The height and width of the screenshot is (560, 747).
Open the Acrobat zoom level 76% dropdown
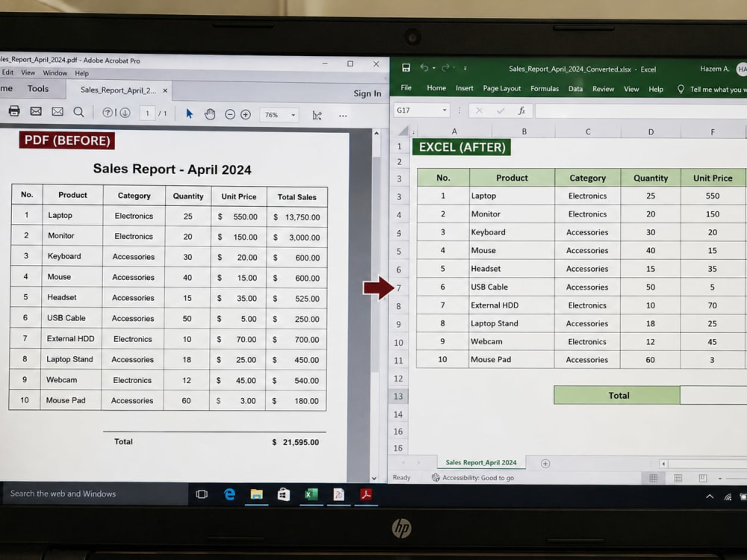[279, 115]
